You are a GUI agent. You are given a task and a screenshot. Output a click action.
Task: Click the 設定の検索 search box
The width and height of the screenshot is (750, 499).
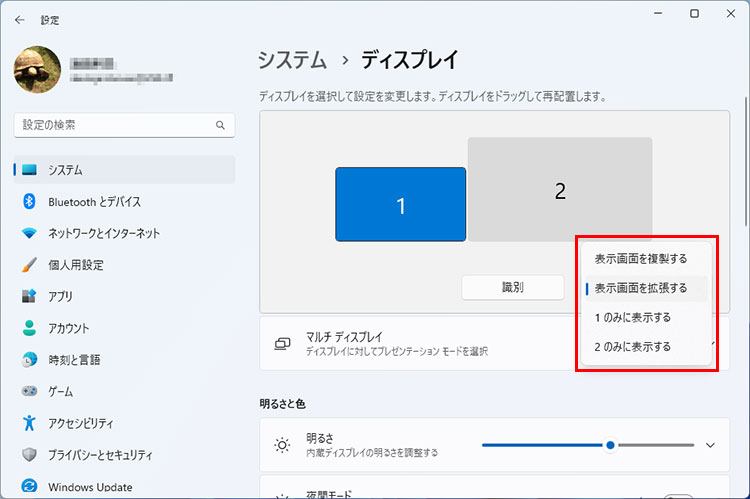(x=115, y=126)
